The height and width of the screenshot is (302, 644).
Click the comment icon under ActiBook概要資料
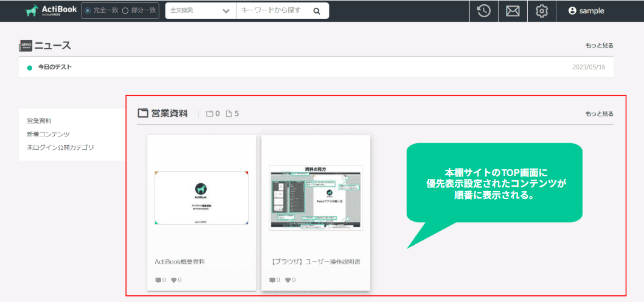pyautogui.click(x=158, y=280)
